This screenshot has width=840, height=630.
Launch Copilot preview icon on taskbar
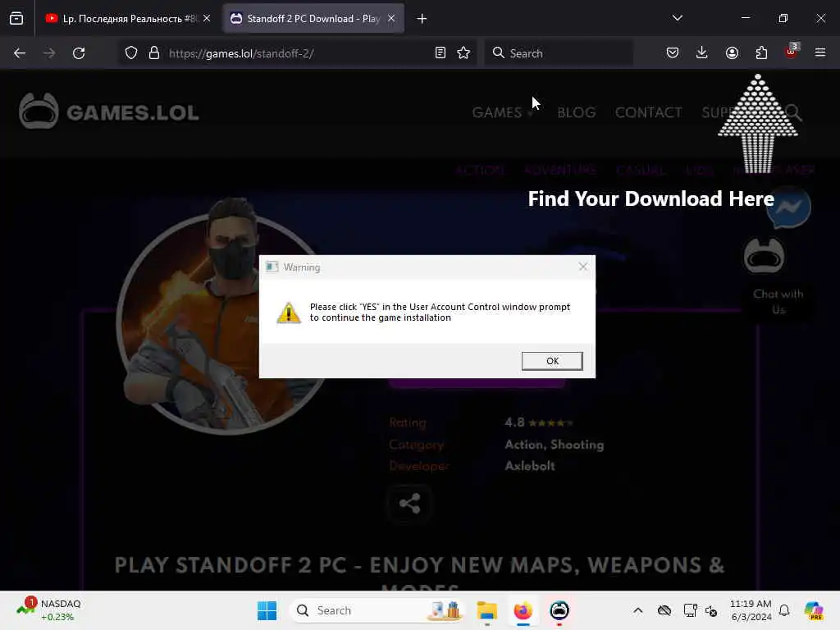pyautogui.click(x=814, y=610)
